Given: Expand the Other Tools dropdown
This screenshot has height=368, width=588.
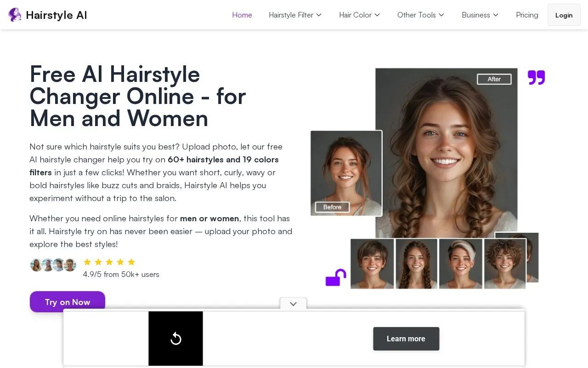Looking at the screenshot, I should point(421,15).
